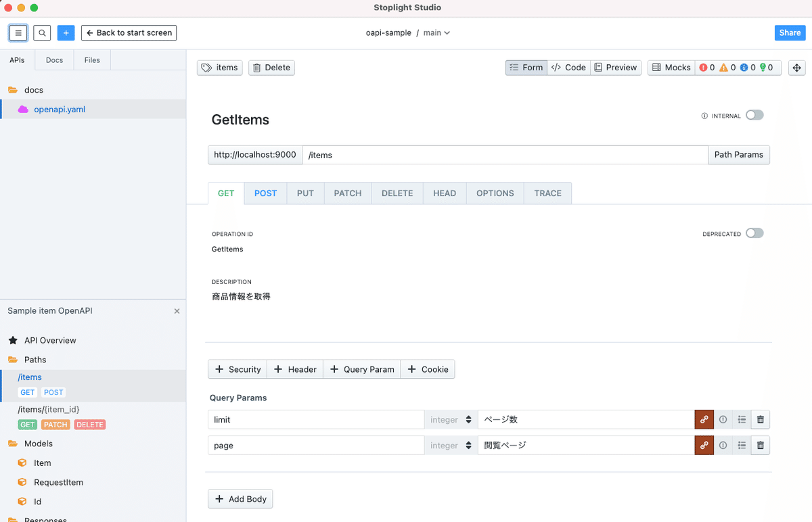Enable the INTERNAL toggle for GetItems
This screenshot has height=522, width=812.
(754, 115)
